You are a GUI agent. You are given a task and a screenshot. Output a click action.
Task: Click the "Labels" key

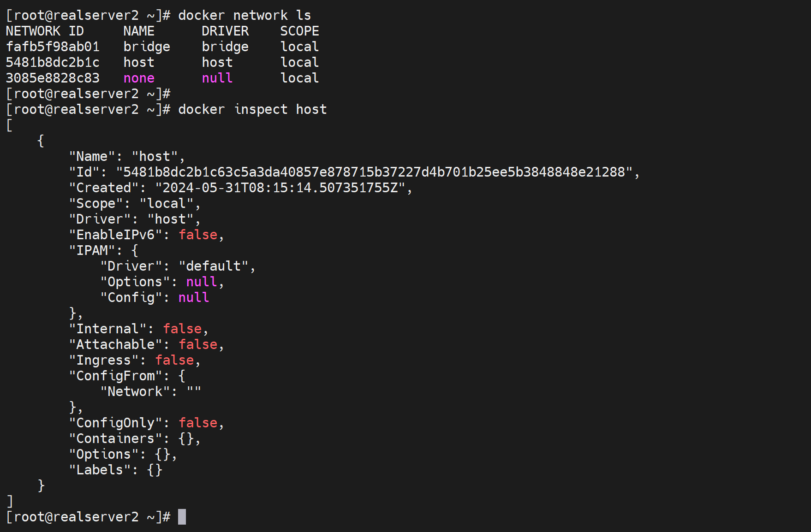pos(100,470)
